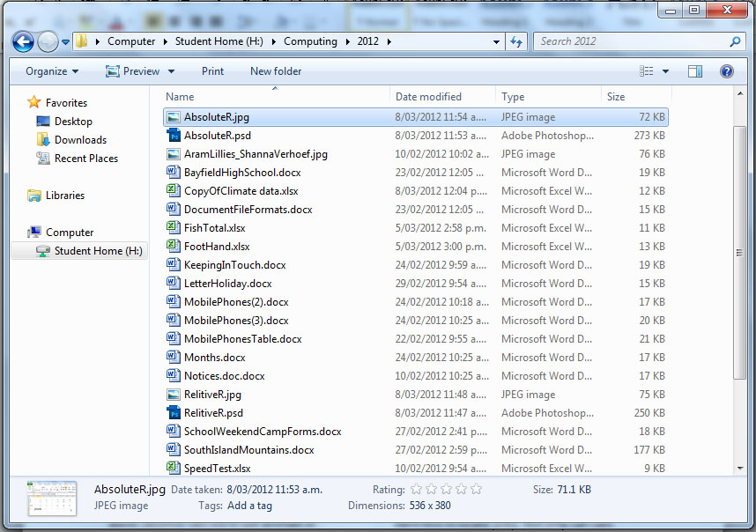
Task: Expand the arrow after Computer breadcrumb
Action: [166, 42]
